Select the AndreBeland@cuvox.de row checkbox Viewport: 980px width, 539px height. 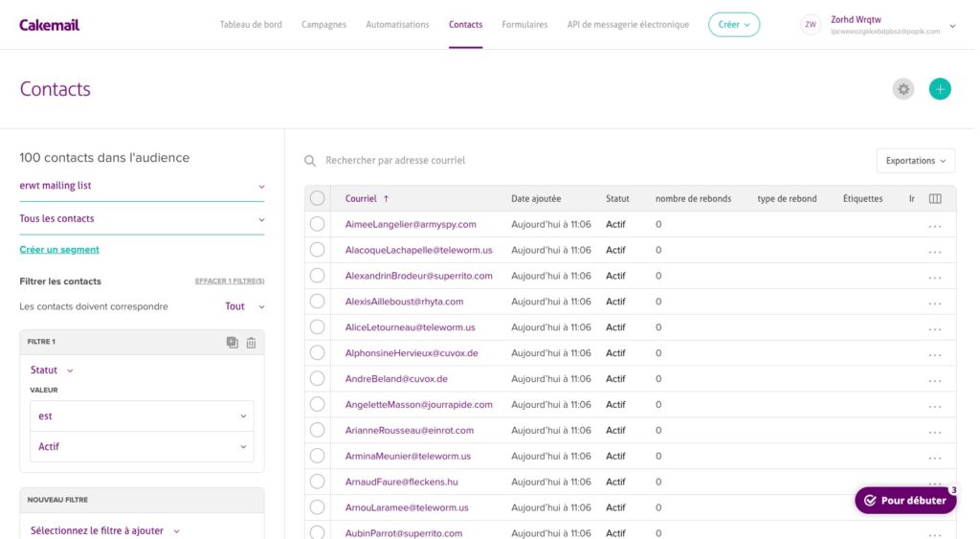318,378
